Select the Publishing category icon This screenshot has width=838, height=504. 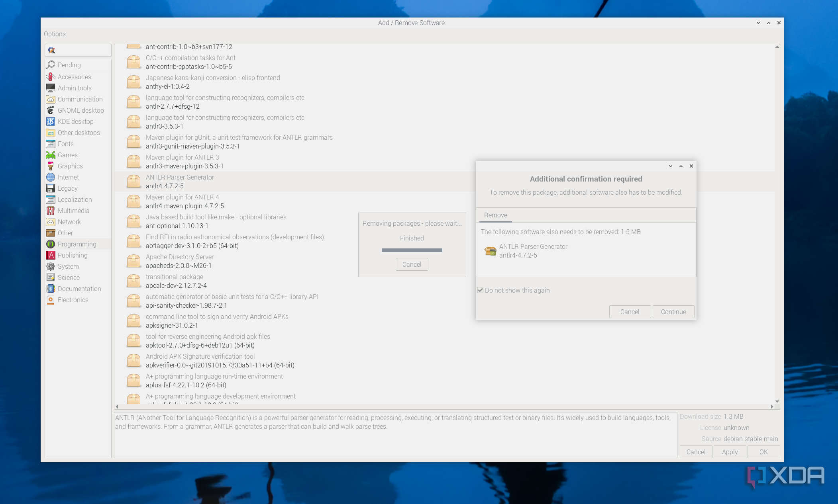[51, 255]
